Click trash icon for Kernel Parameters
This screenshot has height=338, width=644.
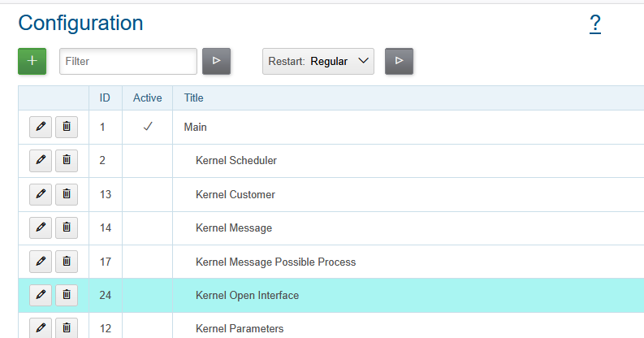pos(67,328)
